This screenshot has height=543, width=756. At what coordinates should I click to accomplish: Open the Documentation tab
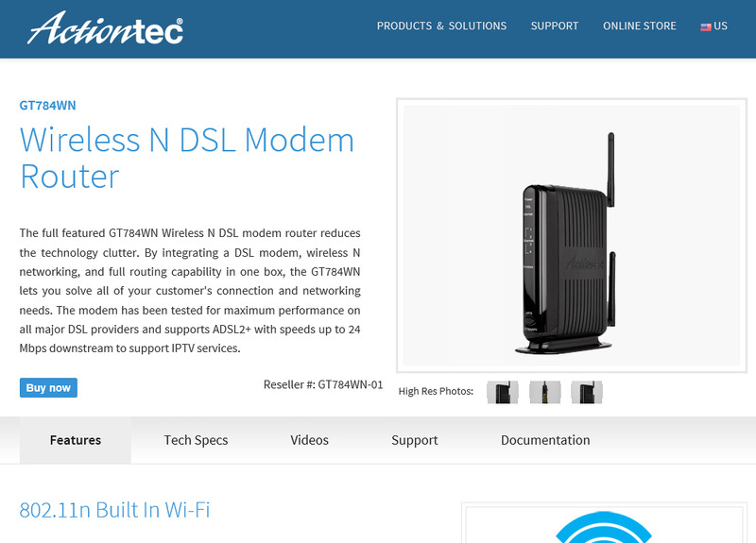click(x=545, y=440)
